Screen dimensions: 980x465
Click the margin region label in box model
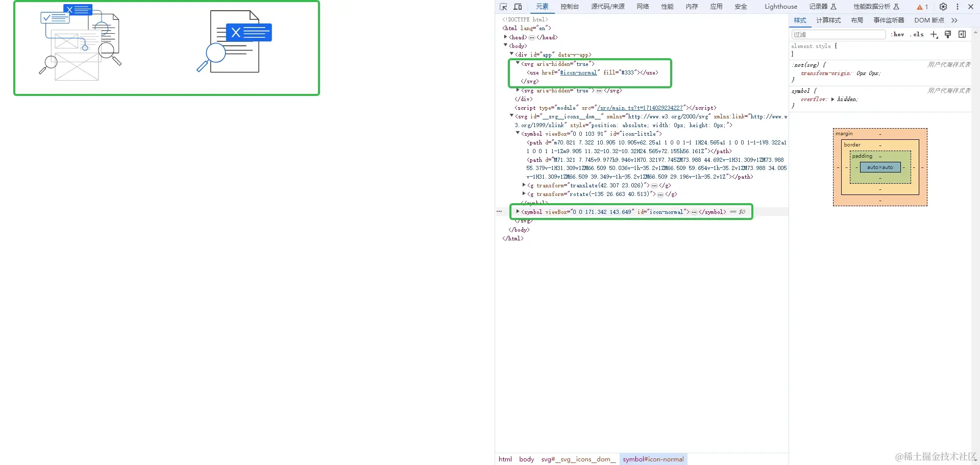(844, 134)
